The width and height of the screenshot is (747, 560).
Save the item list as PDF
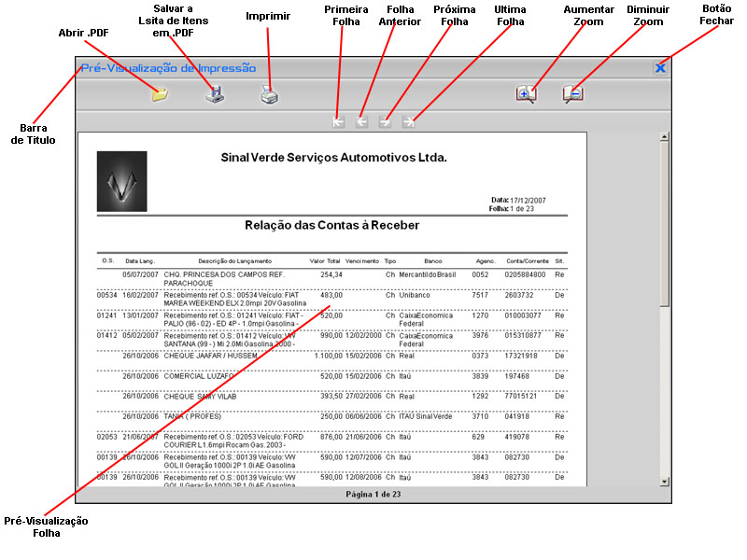(x=215, y=94)
